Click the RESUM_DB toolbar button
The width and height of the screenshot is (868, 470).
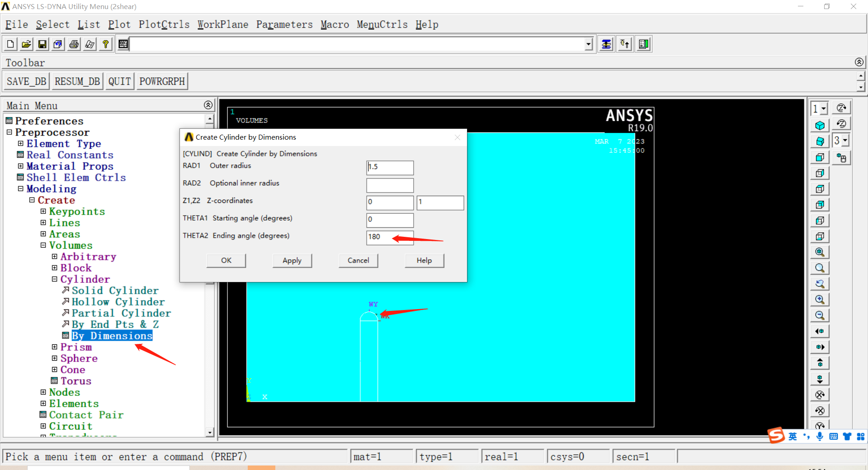[77, 81]
